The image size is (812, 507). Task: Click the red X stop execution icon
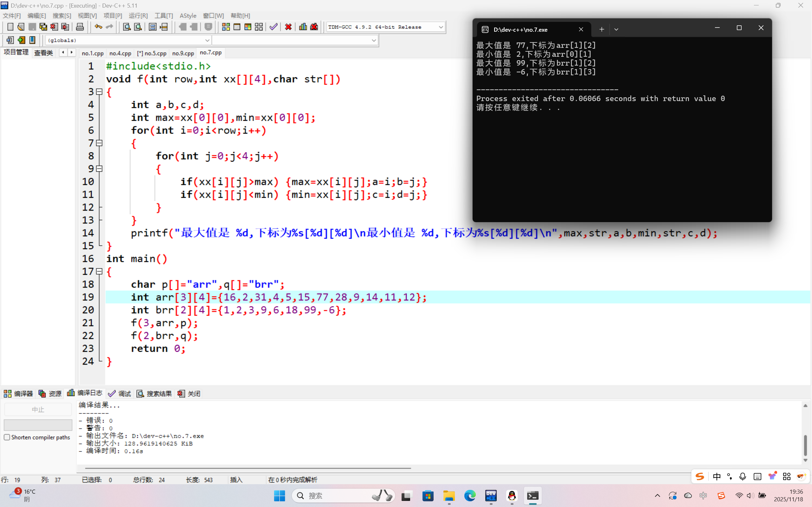pyautogui.click(x=288, y=27)
